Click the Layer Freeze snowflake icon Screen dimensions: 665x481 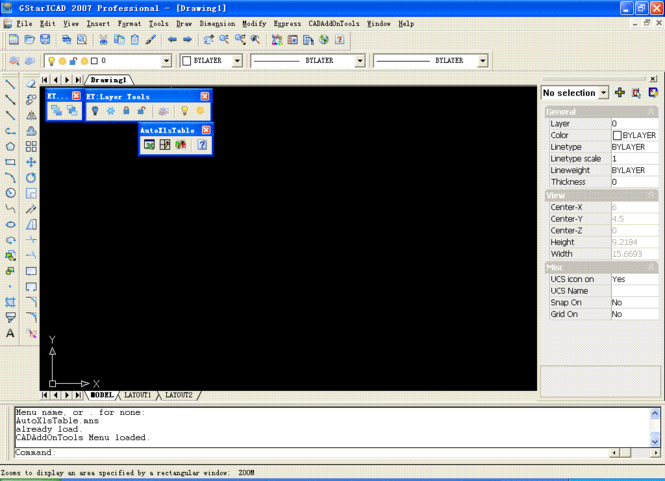111,111
